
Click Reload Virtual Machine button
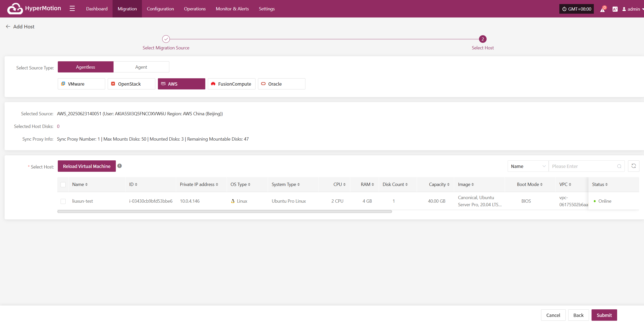click(87, 166)
